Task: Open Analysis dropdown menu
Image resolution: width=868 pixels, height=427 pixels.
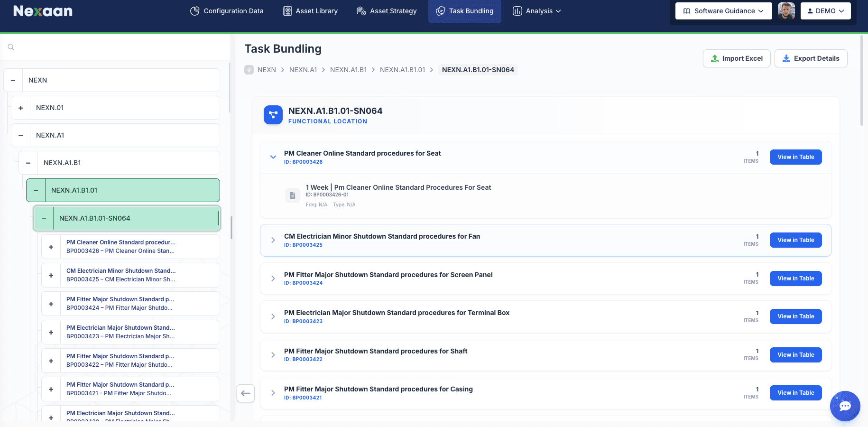Action: [x=537, y=11]
